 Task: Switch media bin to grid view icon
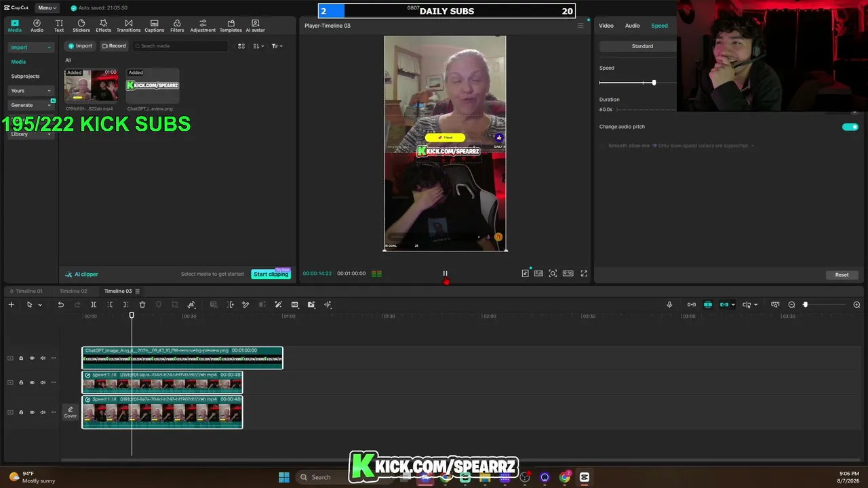coord(241,46)
